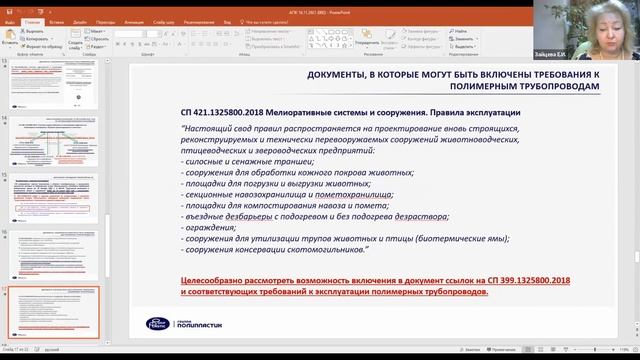Click the fit slide to window icon
Screen dimensions: 640x360
pos(636,349)
